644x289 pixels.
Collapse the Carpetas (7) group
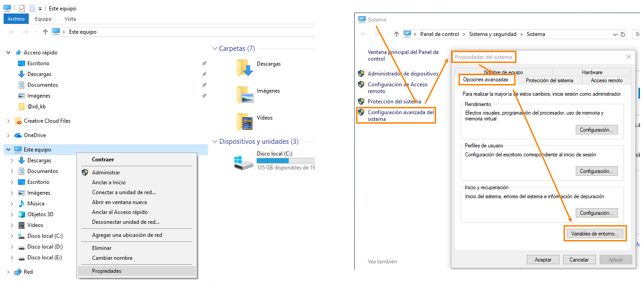point(215,48)
